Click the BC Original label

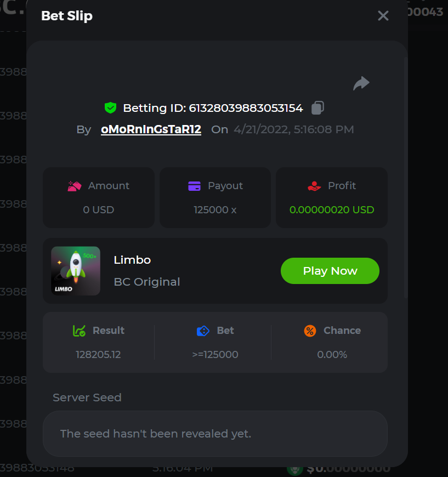147,282
